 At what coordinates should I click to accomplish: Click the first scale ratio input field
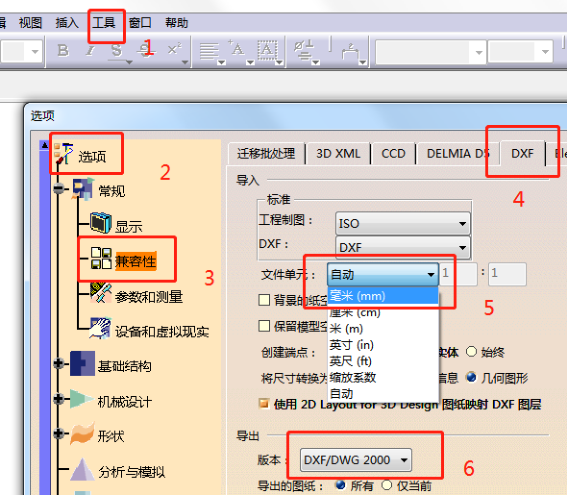coord(458,274)
